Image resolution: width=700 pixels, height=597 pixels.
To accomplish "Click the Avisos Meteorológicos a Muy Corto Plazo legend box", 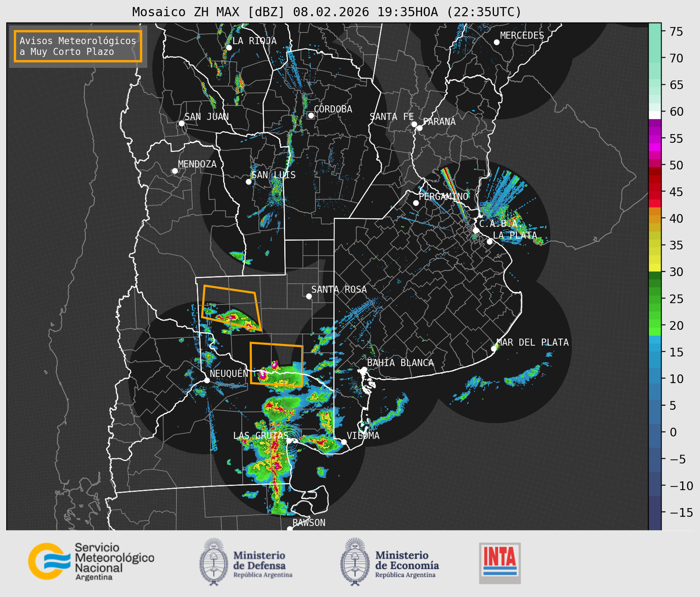I will click(x=78, y=46).
